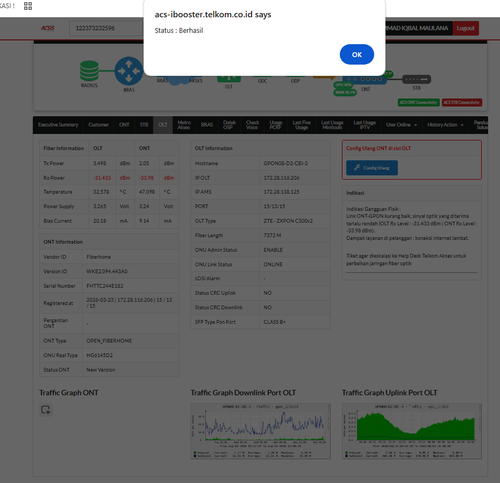Open the Customer tab

pos(98,125)
